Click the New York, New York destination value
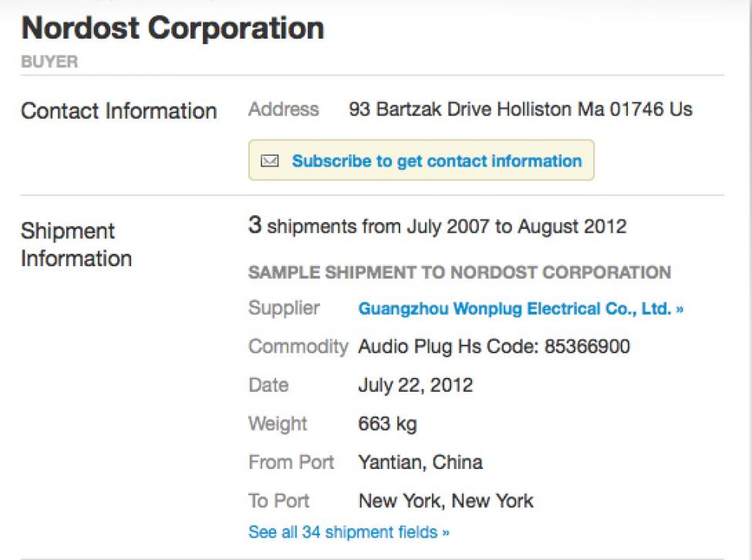Screen dimensions: 752x560 446,501
